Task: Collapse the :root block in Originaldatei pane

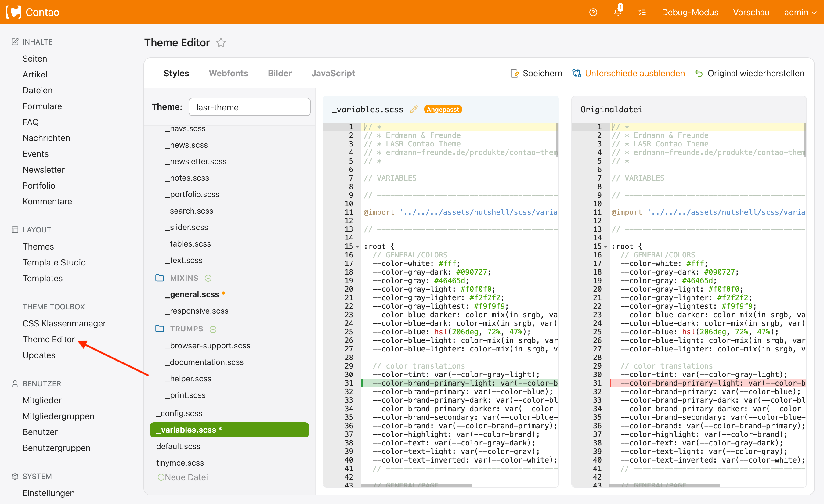Action: click(605, 247)
